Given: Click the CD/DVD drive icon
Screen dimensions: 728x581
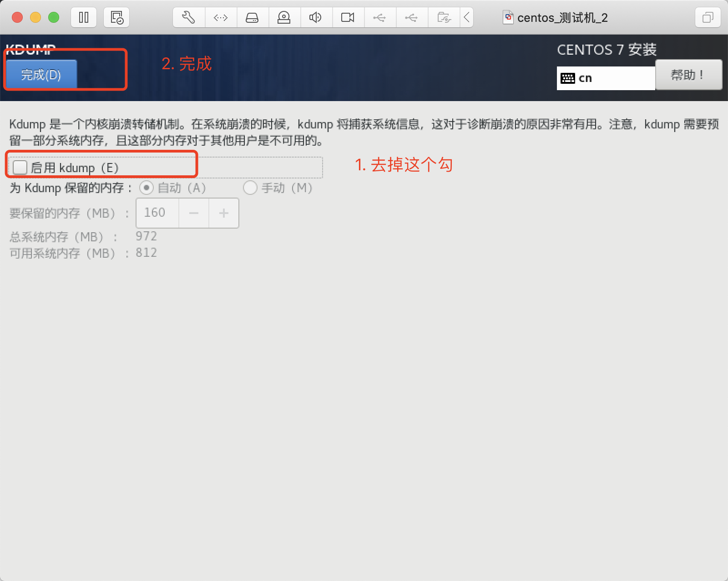Looking at the screenshot, I should (284, 18).
